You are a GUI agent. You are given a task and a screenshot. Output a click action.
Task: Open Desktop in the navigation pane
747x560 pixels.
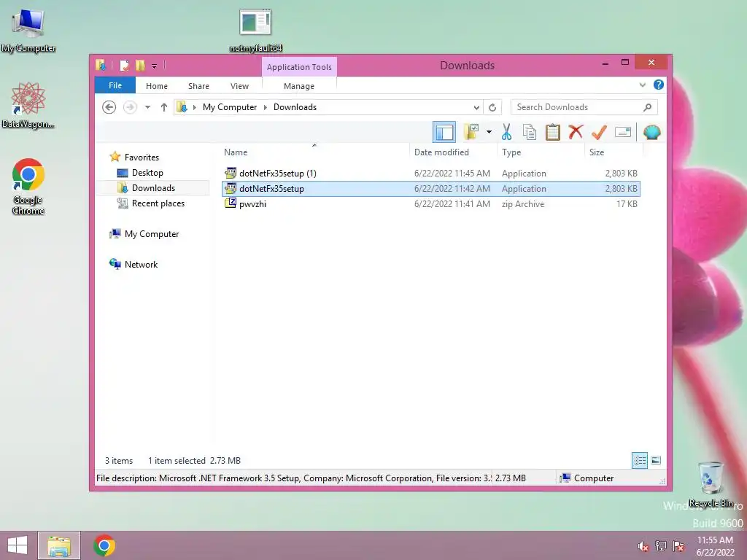coord(147,172)
